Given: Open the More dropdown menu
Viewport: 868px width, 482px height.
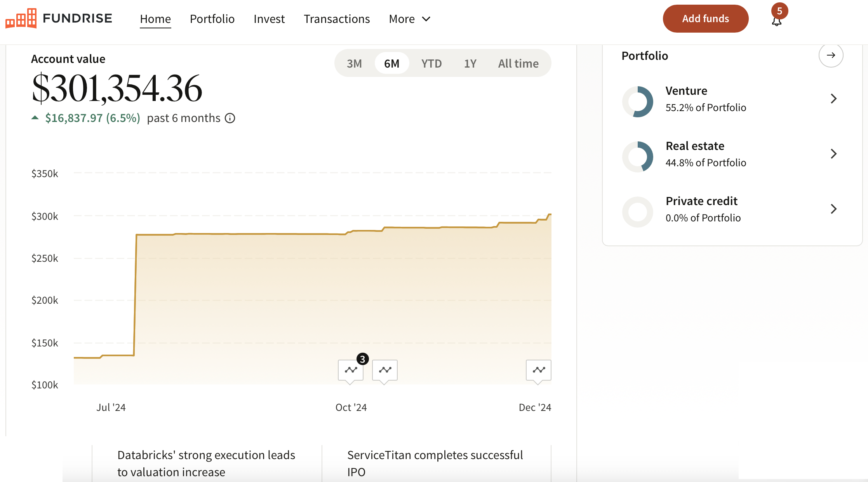Looking at the screenshot, I should click(x=410, y=19).
